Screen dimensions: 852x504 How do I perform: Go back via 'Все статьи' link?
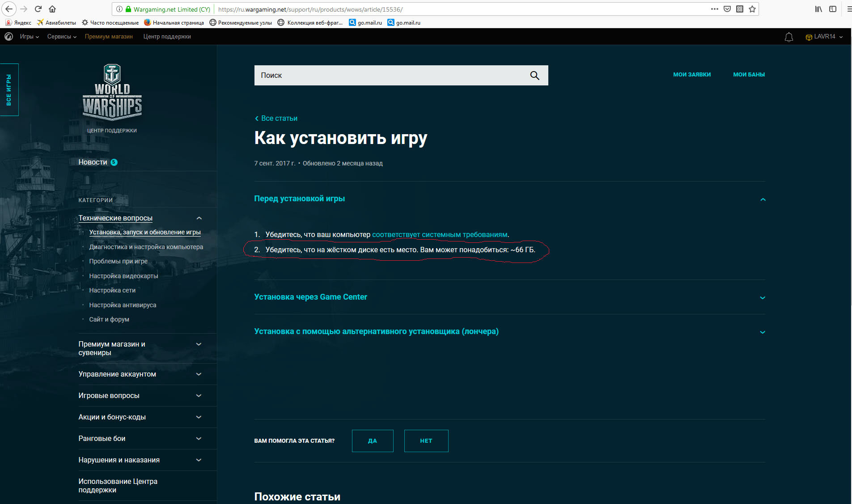pos(276,119)
